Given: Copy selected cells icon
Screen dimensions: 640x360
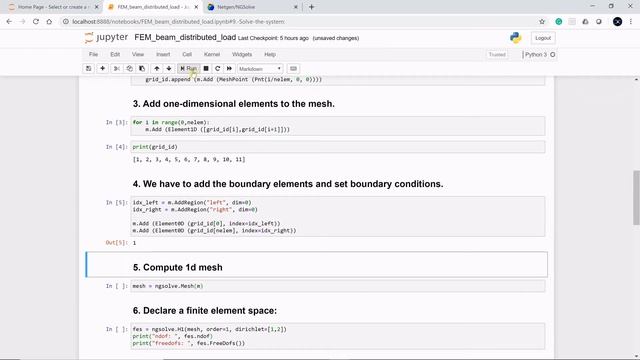Looking at the screenshot, I should (x=129, y=69).
